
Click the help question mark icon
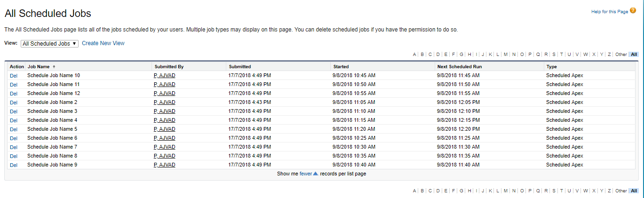coord(633,11)
